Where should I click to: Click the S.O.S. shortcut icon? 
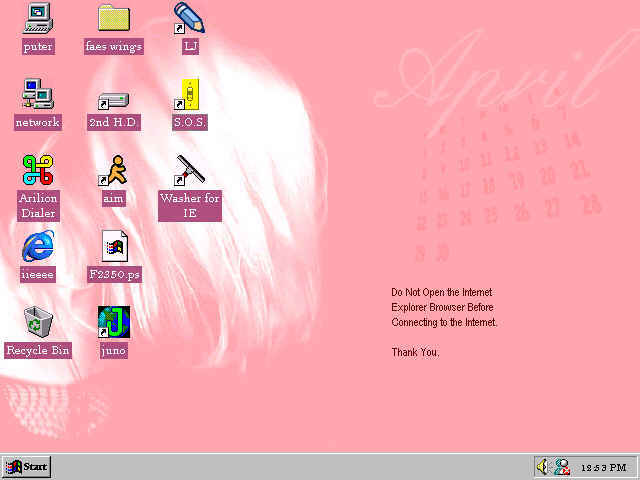coord(189,94)
